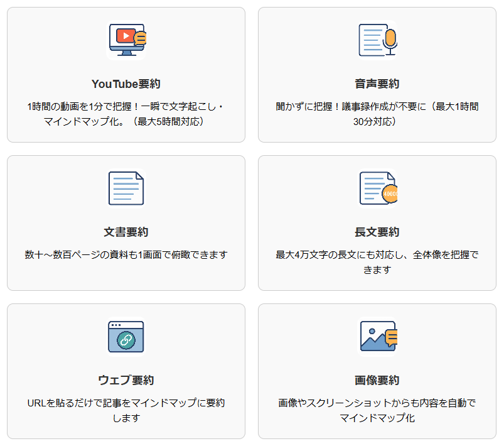The image size is (504, 446).
Task: Open the YouTube要約 feature
Action: point(125,80)
